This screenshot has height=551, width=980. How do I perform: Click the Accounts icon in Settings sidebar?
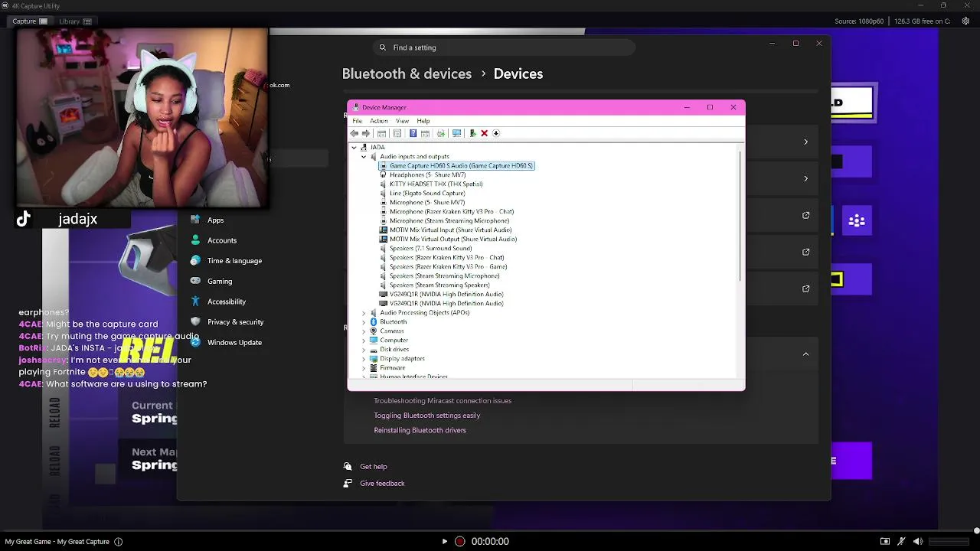(195, 240)
